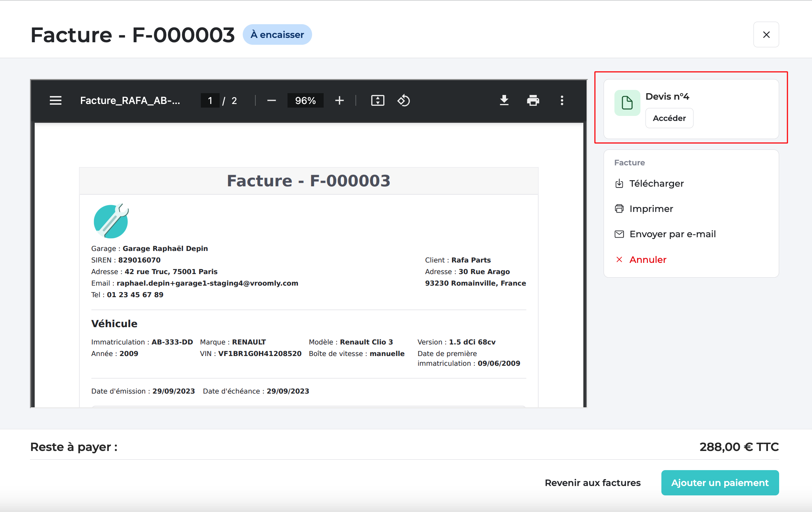Viewport: 812px width, 512px height.
Task: Open the PDF viewer sidebar menu
Action: 56,100
